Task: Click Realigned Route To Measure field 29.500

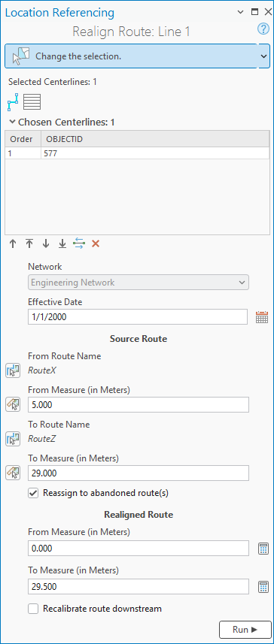Action: pos(139,586)
